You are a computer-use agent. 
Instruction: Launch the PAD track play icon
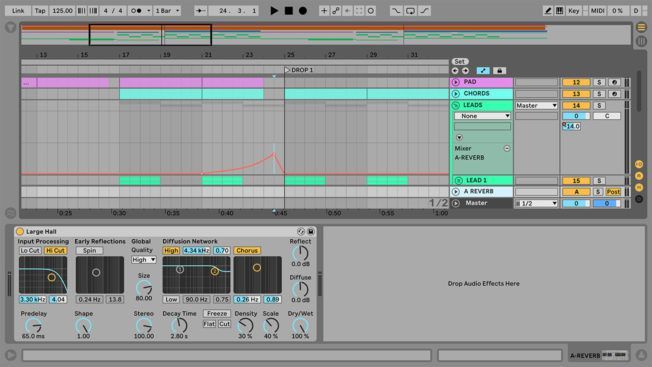coord(456,82)
